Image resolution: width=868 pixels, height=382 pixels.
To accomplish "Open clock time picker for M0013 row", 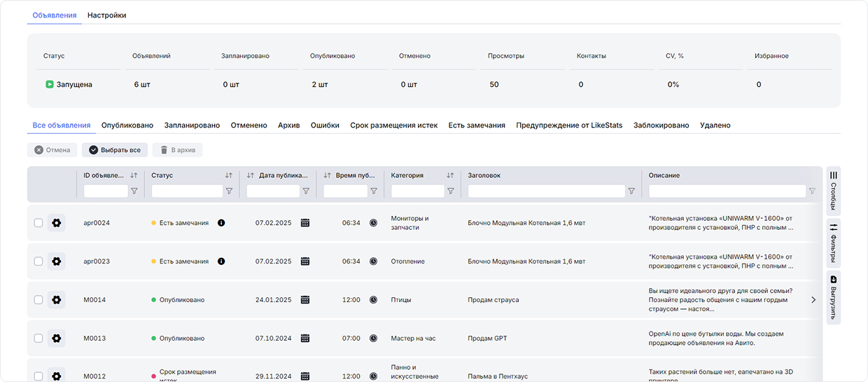I will [x=373, y=339].
